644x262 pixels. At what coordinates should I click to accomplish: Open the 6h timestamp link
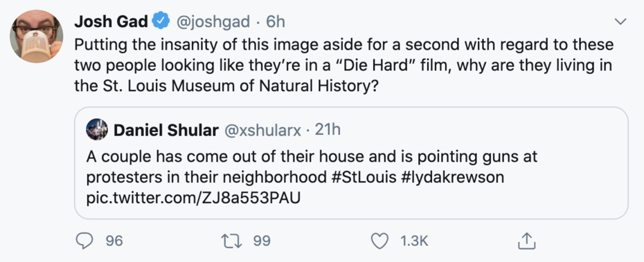[x=275, y=21]
